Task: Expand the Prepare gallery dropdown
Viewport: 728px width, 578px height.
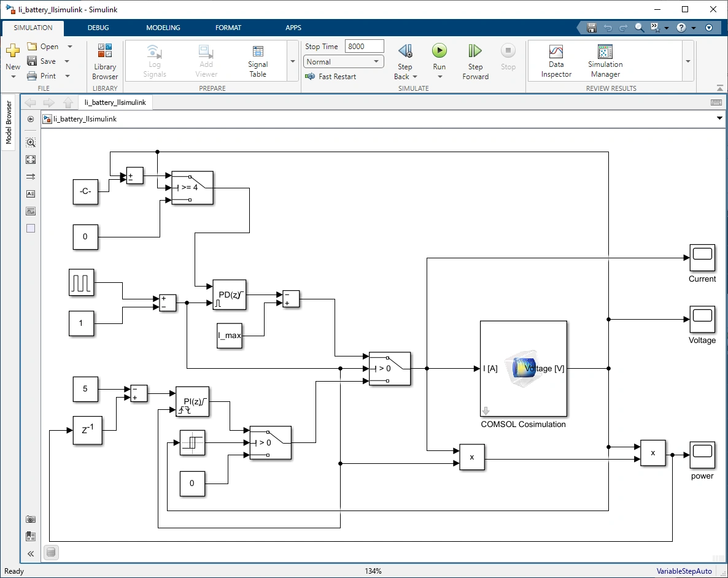Action: [x=292, y=61]
